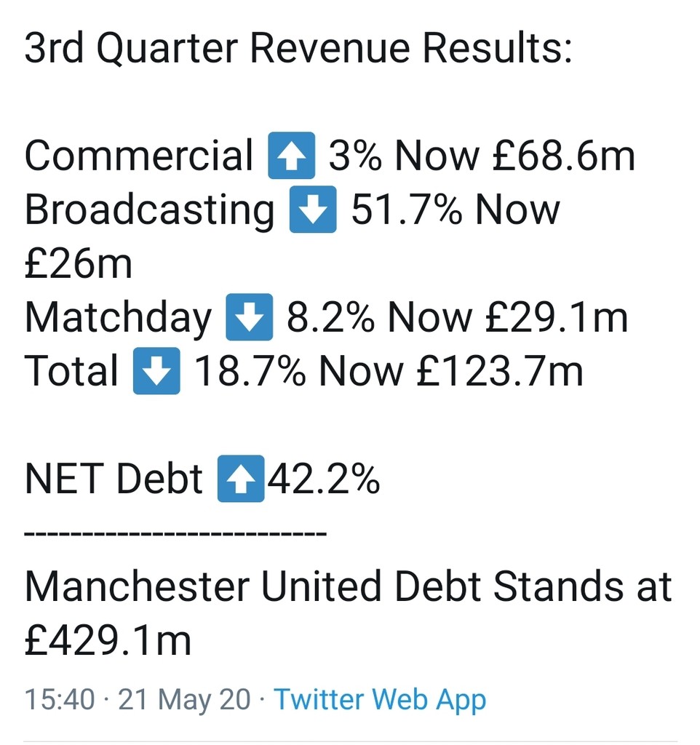700x745 pixels.
Task: Click the "42.2%" net debt percentage
Action: pos(324,479)
